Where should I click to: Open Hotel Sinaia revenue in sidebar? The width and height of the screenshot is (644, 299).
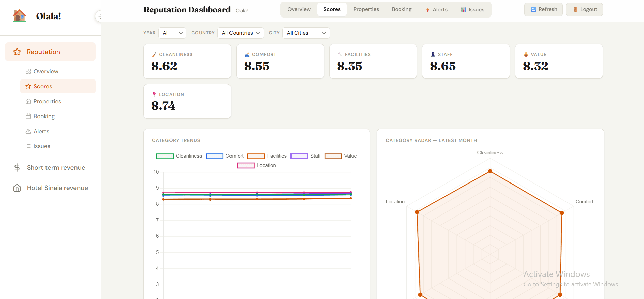point(50,188)
